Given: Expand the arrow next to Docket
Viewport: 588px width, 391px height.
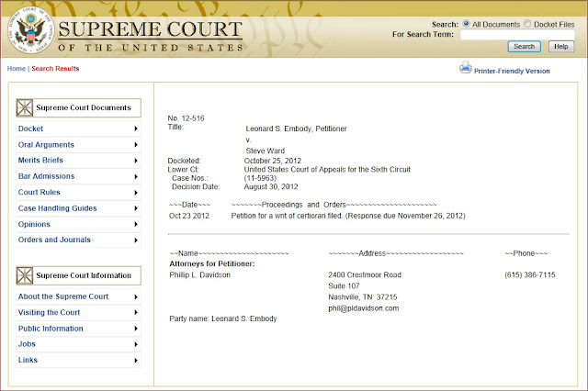Looking at the screenshot, I should click(136, 128).
